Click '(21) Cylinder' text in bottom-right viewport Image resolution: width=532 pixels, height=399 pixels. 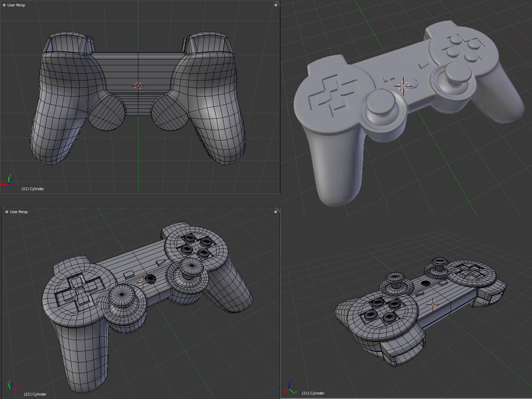[313, 393]
